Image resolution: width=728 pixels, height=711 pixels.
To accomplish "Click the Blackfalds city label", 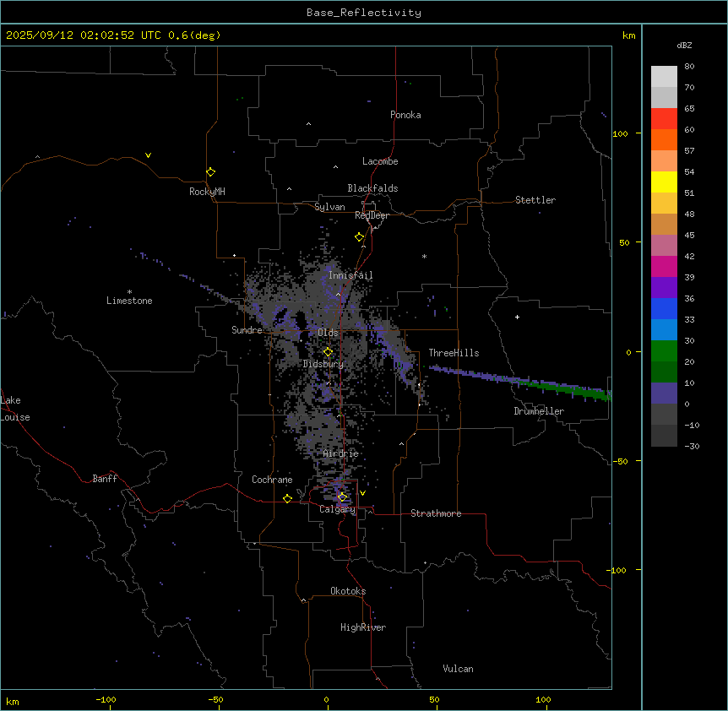I will (372, 188).
